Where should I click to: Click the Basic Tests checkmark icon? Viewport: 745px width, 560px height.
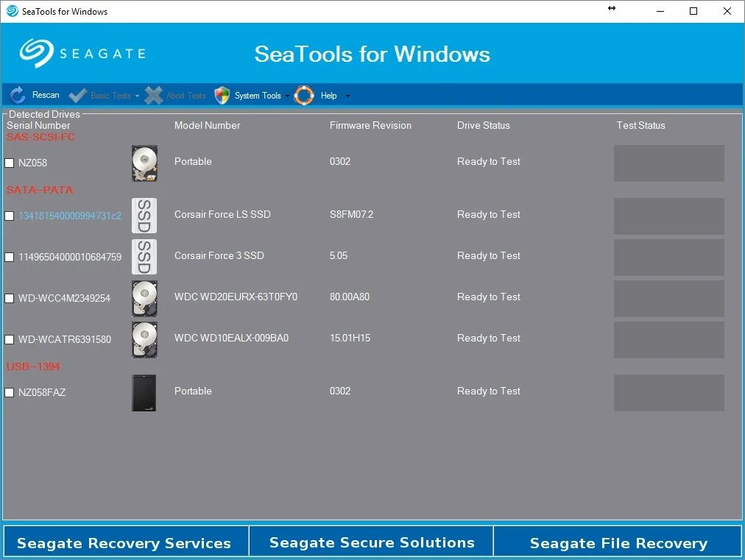(x=77, y=96)
